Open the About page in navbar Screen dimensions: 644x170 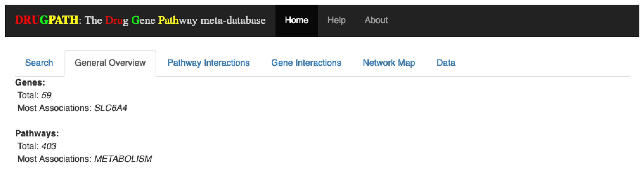[x=376, y=20]
